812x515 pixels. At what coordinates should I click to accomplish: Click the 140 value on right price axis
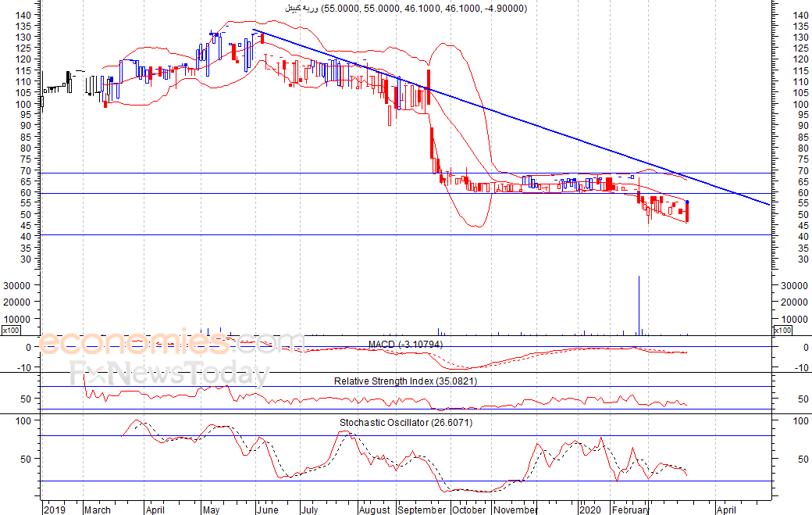(802, 15)
